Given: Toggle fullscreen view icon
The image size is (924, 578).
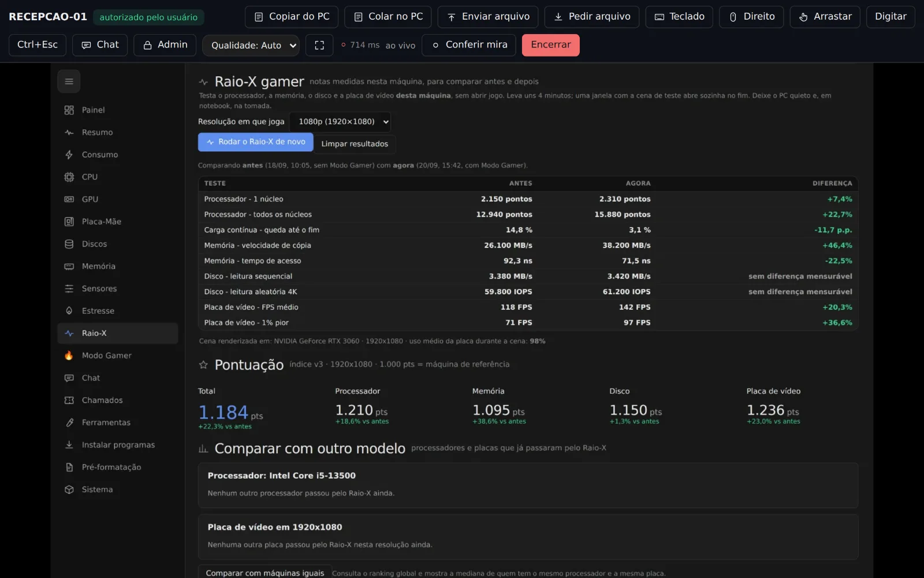Looking at the screenshot, I should coord(319,45).
